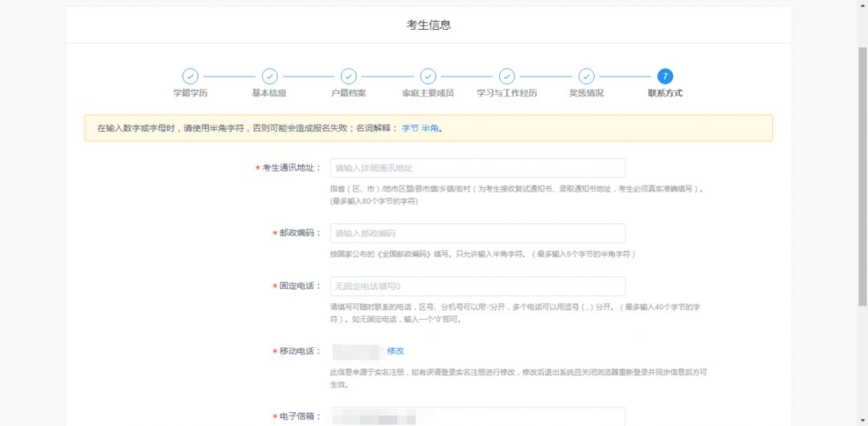This screenshot has height=426, width=868.
Task: Click the 电子信箱 field label
Action: click(297, 416)
